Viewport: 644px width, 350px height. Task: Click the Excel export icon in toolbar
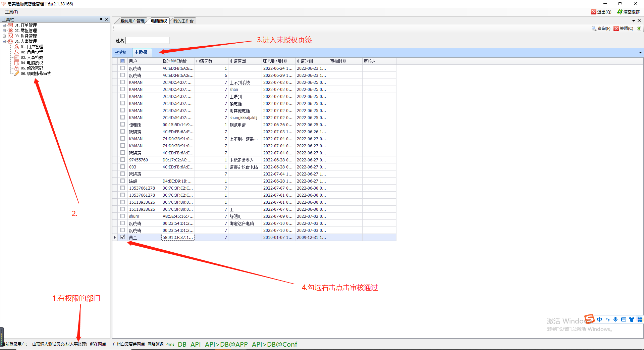click(639, 29)
